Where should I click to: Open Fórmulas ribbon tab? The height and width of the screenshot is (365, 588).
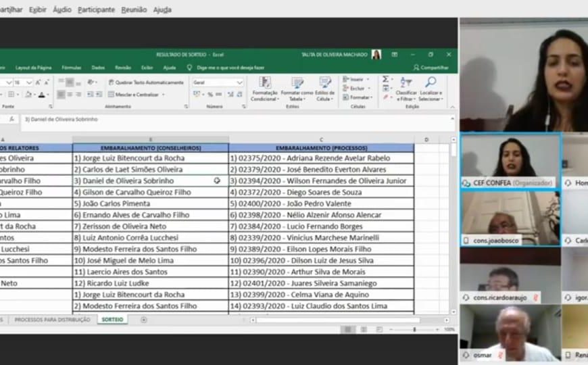click(x=71, y=68)
